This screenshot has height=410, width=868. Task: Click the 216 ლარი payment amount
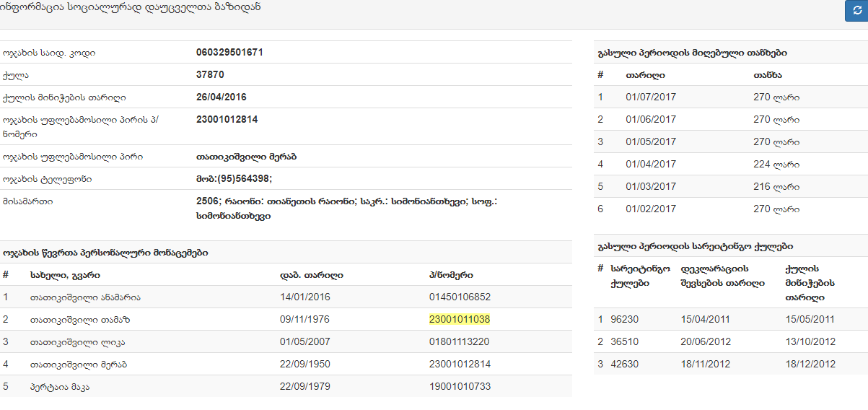776,187
